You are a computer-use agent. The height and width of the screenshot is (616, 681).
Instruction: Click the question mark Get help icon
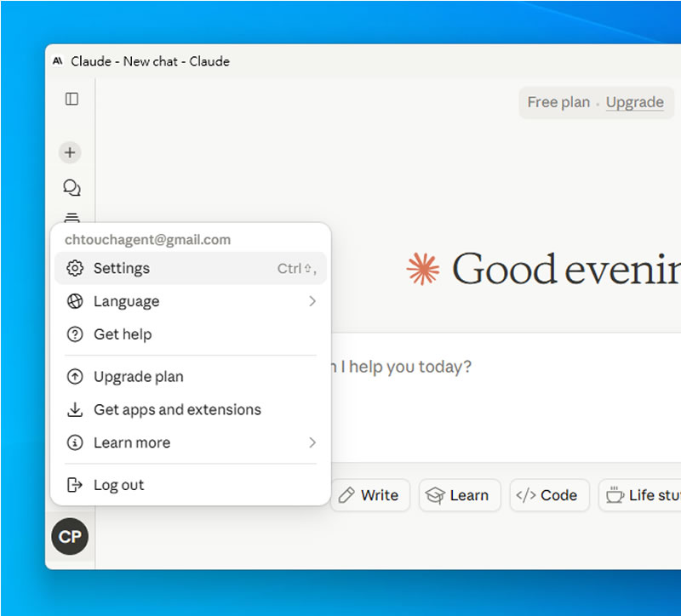point(75,334)
